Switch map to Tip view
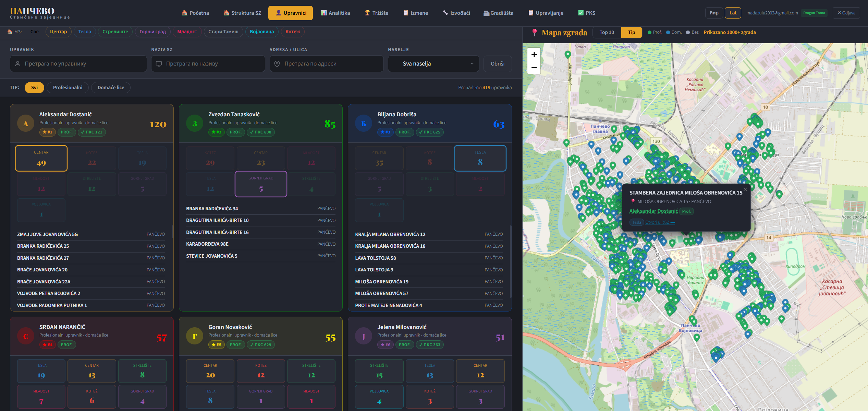Image resolution: width=868 pixels, height=411 pixels. pos(632,32)
